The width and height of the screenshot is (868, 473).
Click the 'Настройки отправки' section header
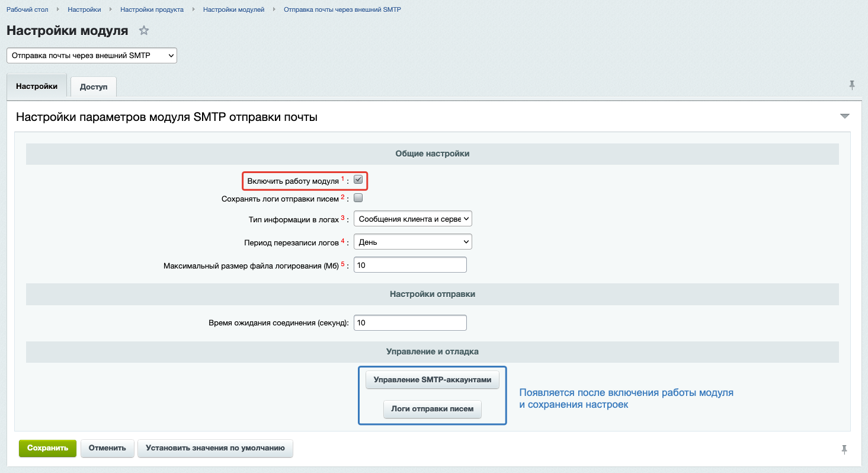pyautogui.click(x=433, y=293)
